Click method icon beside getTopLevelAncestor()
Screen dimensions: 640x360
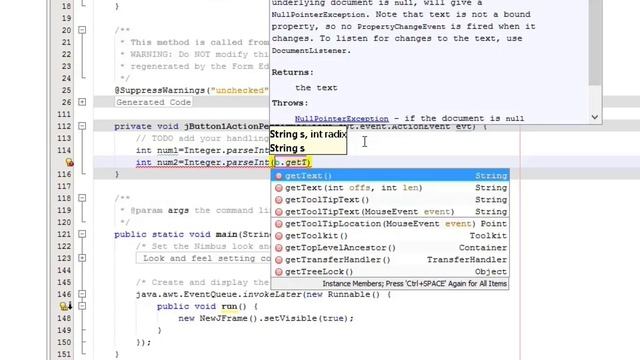point(279,248)
